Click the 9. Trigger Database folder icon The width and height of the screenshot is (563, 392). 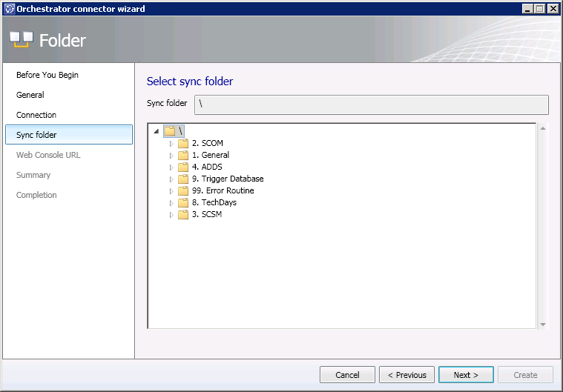(x=183, y=179)
